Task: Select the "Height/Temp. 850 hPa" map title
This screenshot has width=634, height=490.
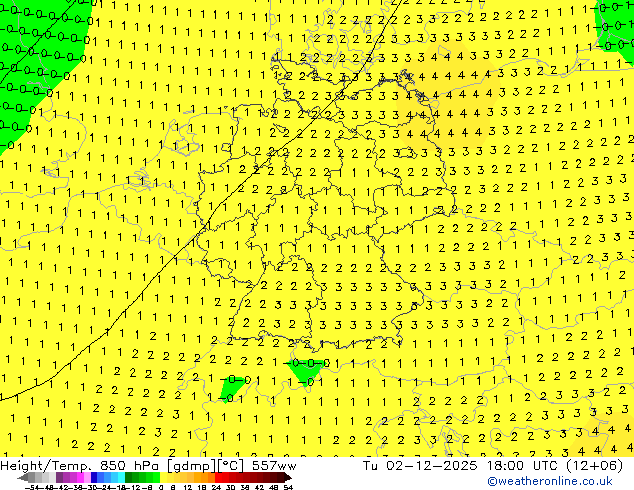Action: pyautogui.click(x=79, y=466)
